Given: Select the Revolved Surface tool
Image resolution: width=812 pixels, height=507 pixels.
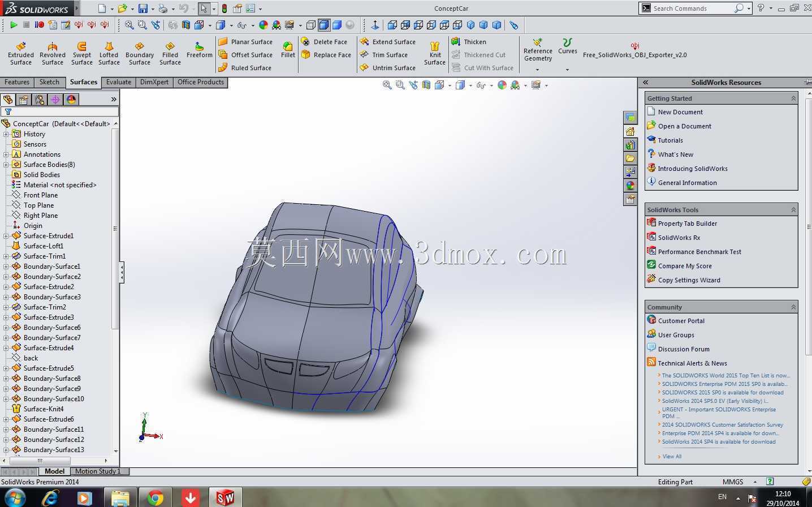Looking at the screenshot, I should point(53,54).
